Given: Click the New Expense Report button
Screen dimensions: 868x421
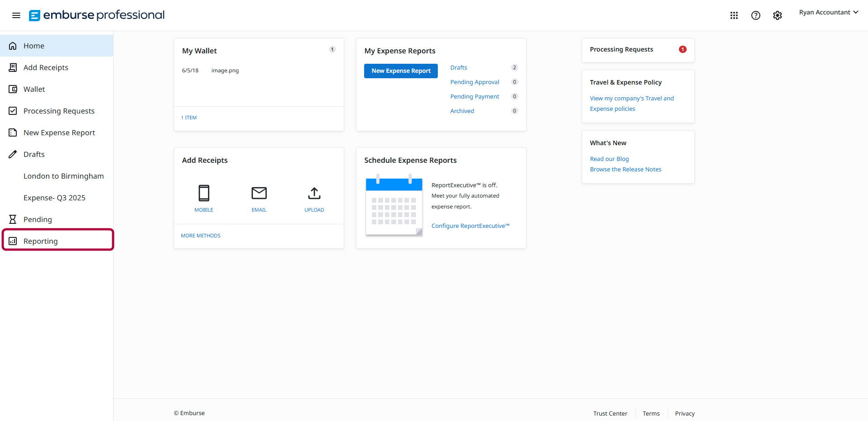Looking at the screenshot, I should pyautogui.click(x=401, y=71).
